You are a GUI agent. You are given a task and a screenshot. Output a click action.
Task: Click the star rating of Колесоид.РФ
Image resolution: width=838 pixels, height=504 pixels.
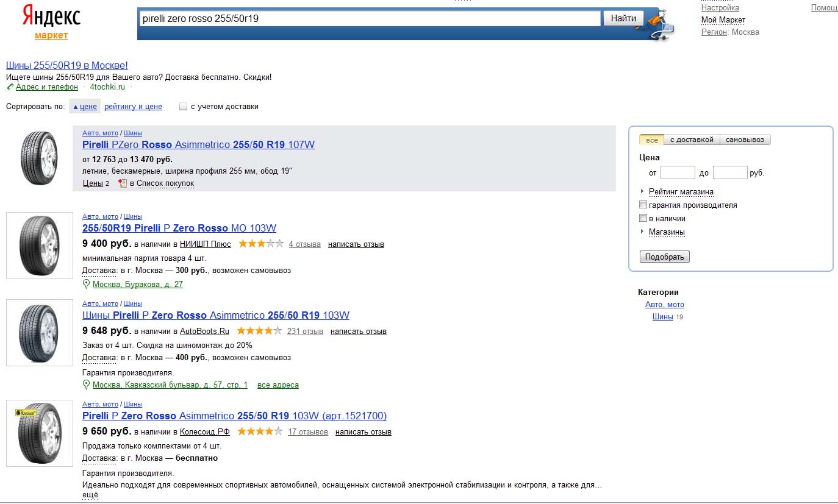point(260,431)
